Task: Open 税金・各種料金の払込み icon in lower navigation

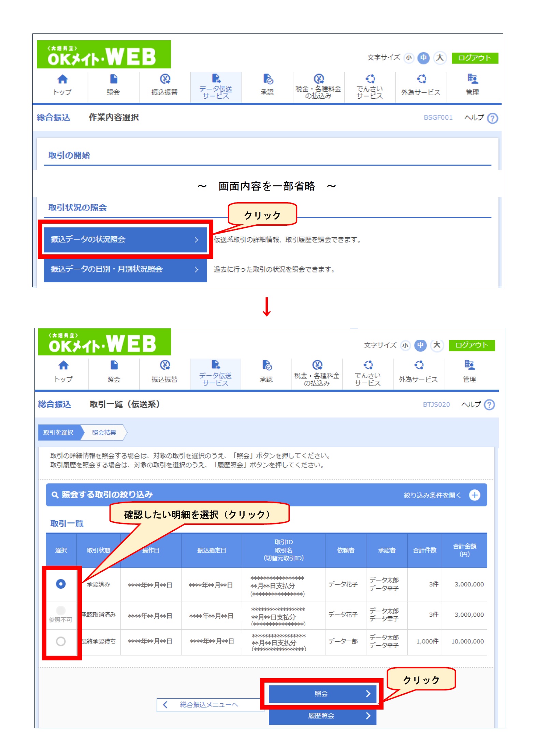Action: (x=317, y=365)
